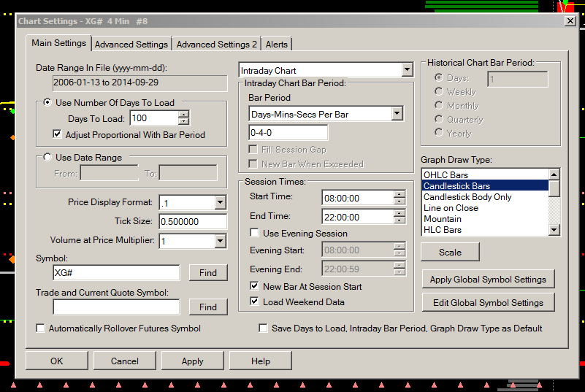Image resolution: width=585 pixels, height=392 pixels.
Task: Increase Days To Load with up arrow
Action: [183, 115]
